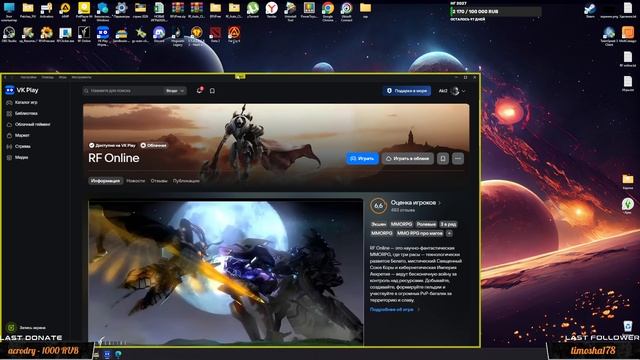Click Запись экрана at sidebar bottom
640x360 pixels.
27,327
